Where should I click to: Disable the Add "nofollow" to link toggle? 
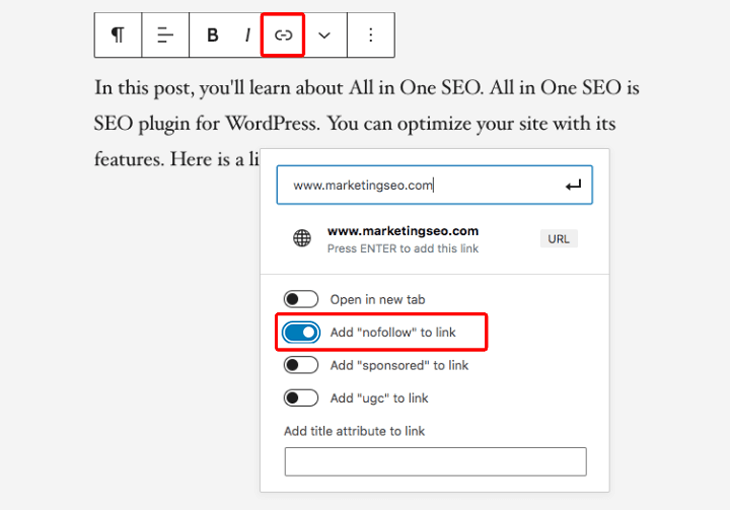[301, 333]
